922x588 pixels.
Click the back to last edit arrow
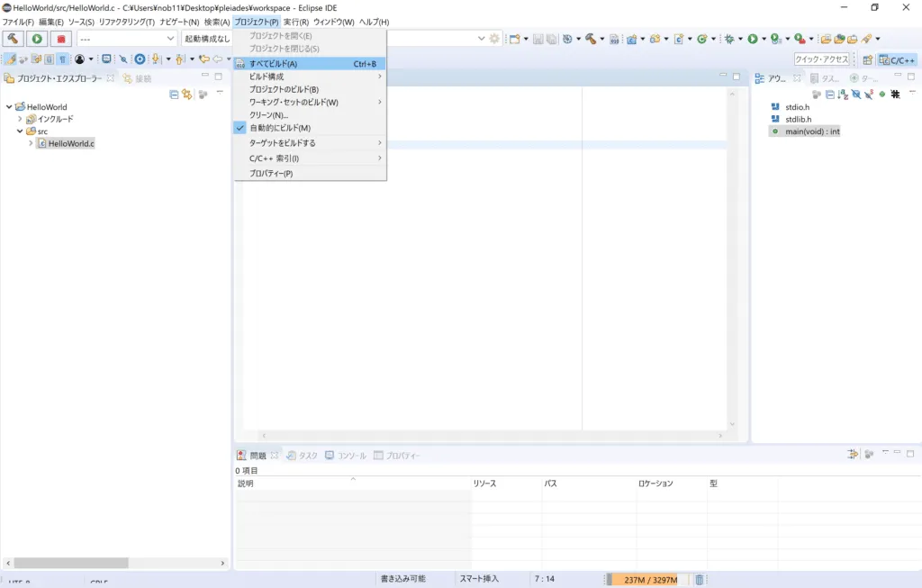coord(204,59)
